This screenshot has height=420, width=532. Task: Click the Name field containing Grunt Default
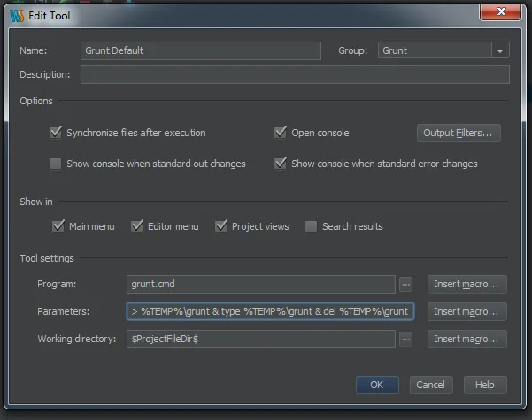point(201,51)
